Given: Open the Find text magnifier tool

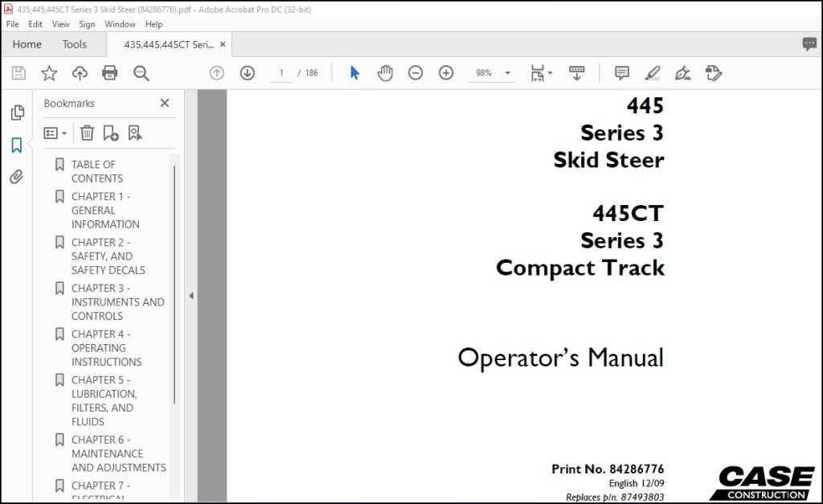Looking at the screenshot, I should pyautogui.click(x=141, y=73).
